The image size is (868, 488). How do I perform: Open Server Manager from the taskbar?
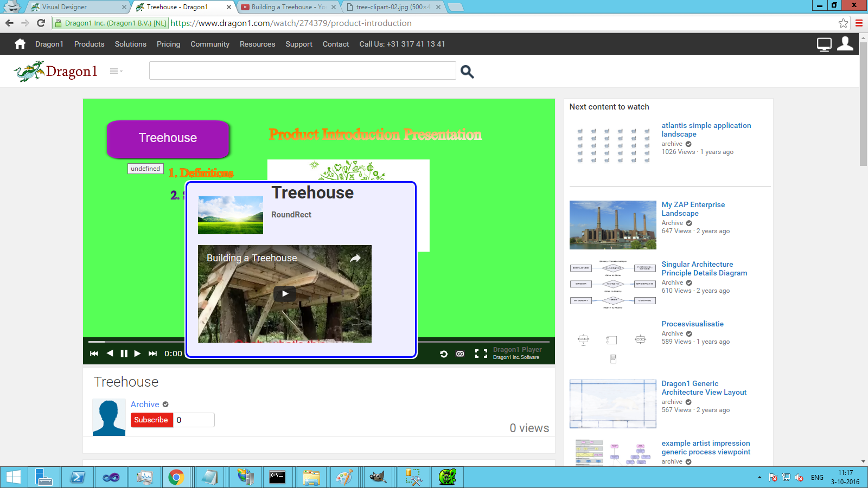click(x=43, y=477)
